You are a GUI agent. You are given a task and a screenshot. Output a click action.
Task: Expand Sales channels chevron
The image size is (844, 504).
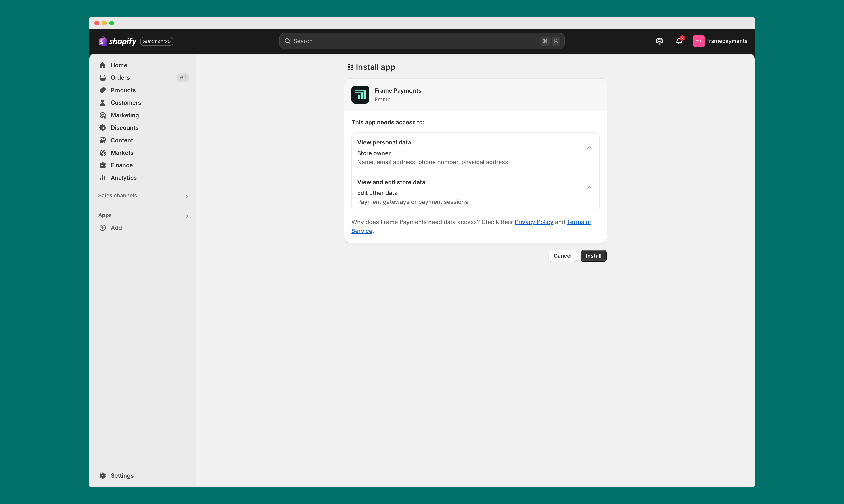point(186,196)
